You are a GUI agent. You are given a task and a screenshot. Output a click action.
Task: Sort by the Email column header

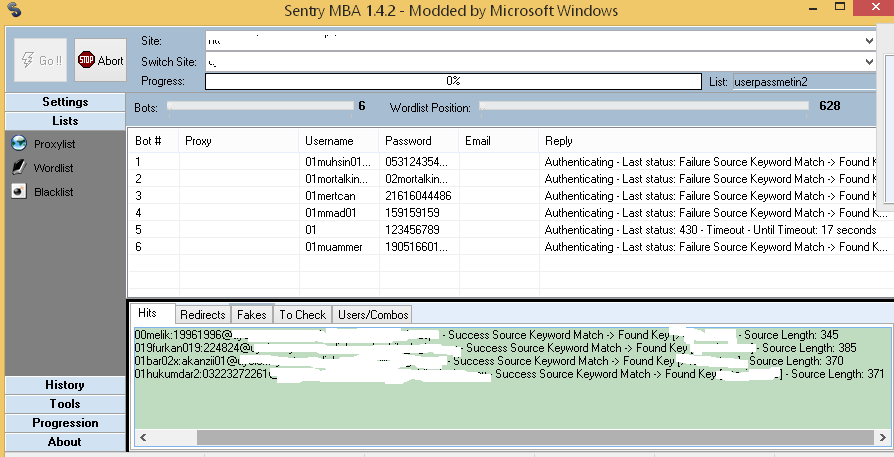tap(498, 141)
